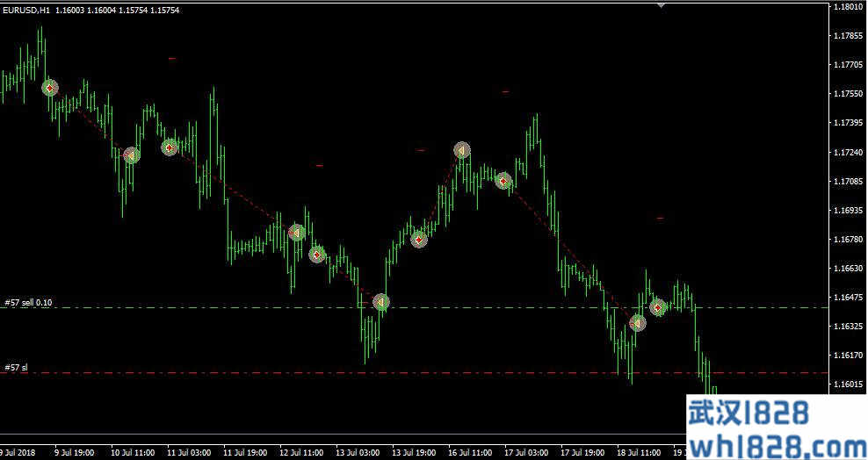This screenshot has width=868, height=460.
Task: Select the trade marker on the 13 Jul rally
Action: (419, 239)
